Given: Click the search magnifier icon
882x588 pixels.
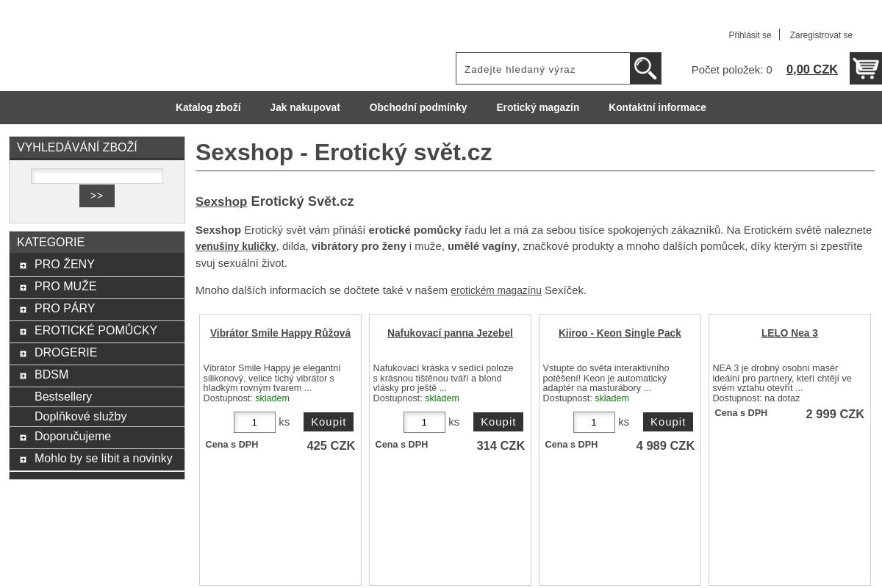Looking at the screenshot, I should click(645, 68).
